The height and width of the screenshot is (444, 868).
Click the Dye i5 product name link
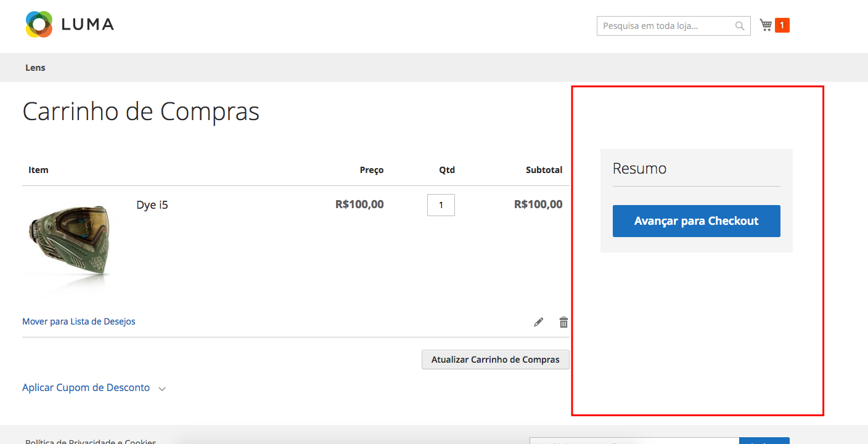pos(152,205)
